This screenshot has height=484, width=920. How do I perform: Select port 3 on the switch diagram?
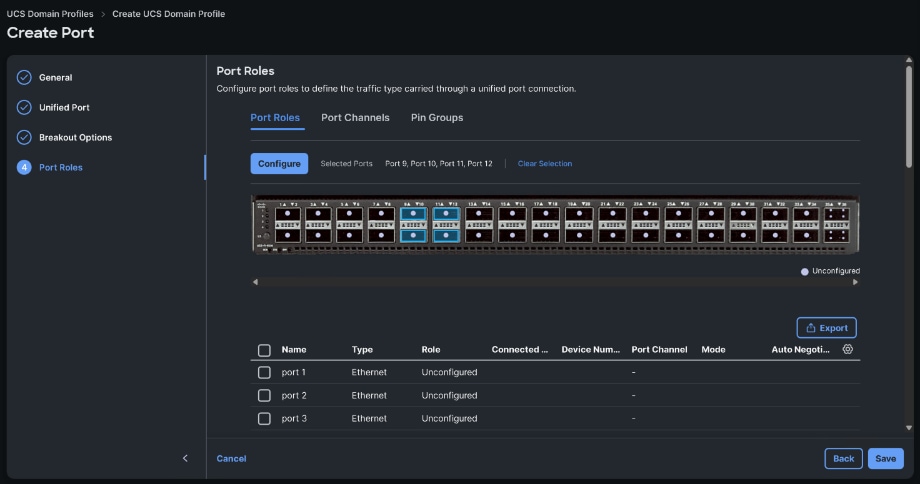click(318, 214)
